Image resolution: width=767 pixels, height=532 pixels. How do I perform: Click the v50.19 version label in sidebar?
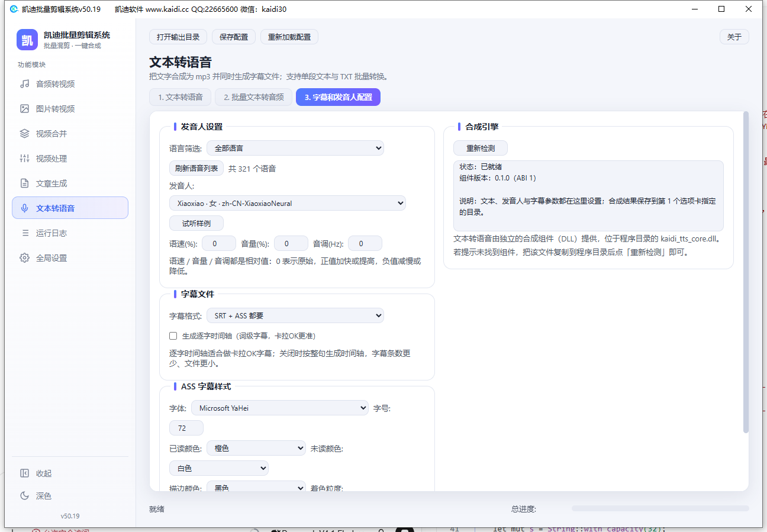[70, 516]
